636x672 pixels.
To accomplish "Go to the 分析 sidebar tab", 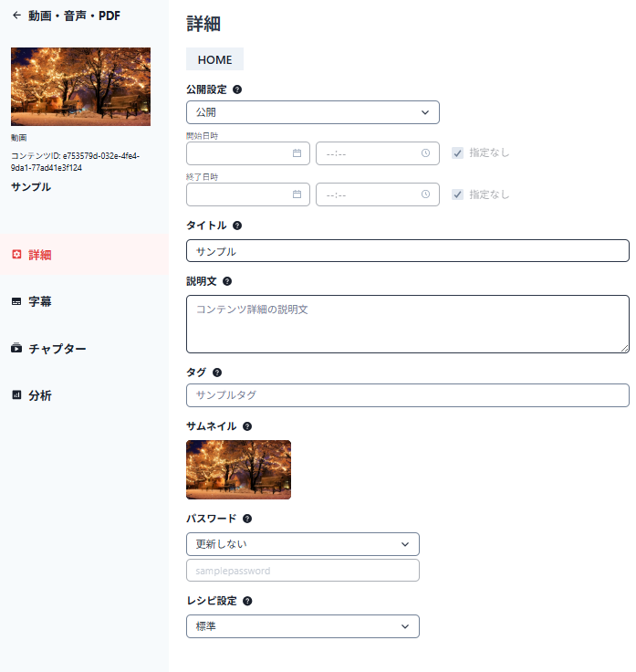I will pos(39,396).
